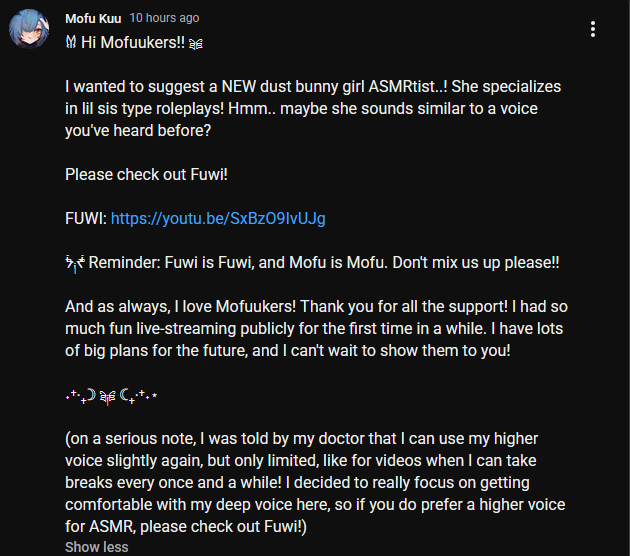Open the three-dot post options menu
Image resolution: width=630 pixels, height=556 pixels.
(x=593, y=29)
